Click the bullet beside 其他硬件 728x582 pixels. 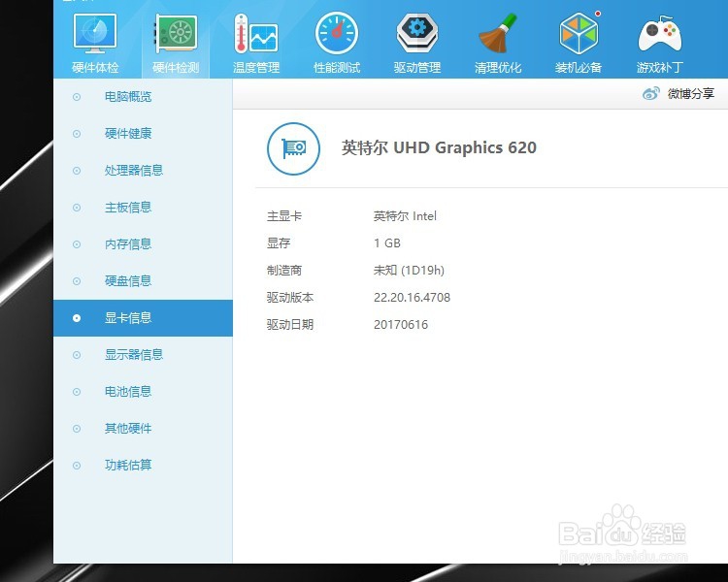77,429
